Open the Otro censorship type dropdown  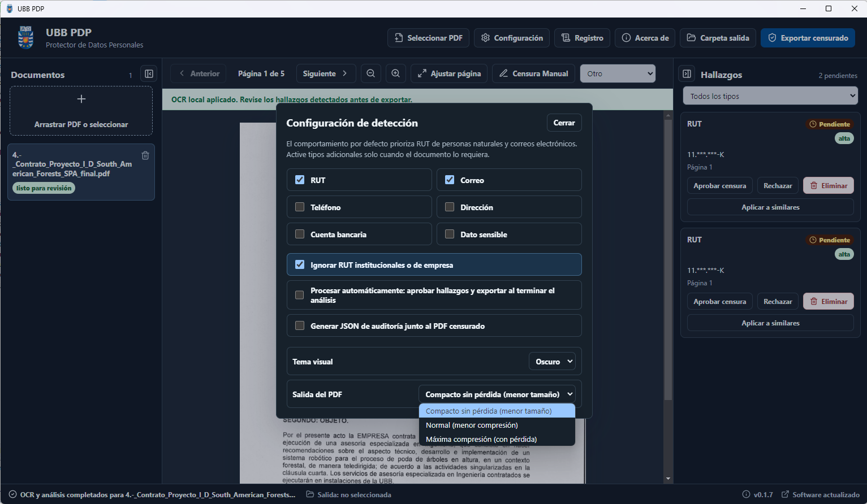tap(618, 73)
